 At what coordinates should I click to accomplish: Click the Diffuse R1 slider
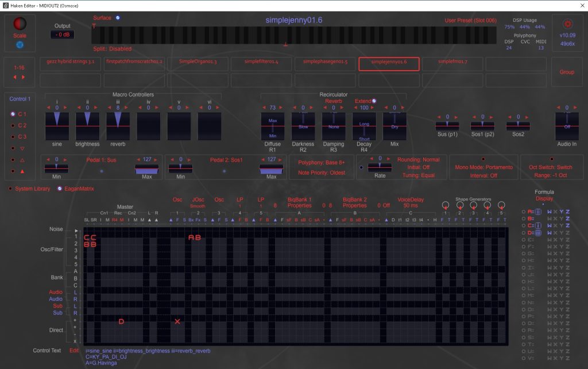pyautogui.click(x=273, y=126)
